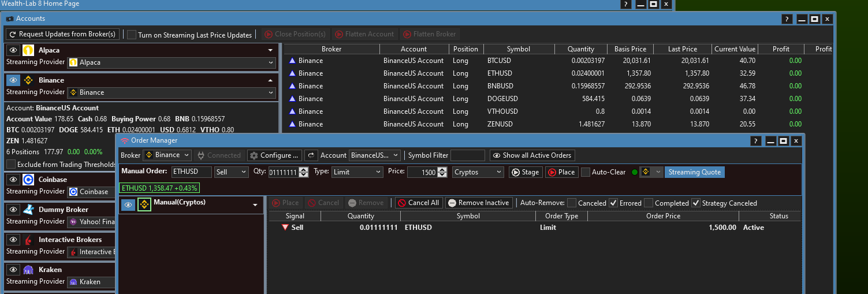Click the Configure button

click(x=274, y=155)
